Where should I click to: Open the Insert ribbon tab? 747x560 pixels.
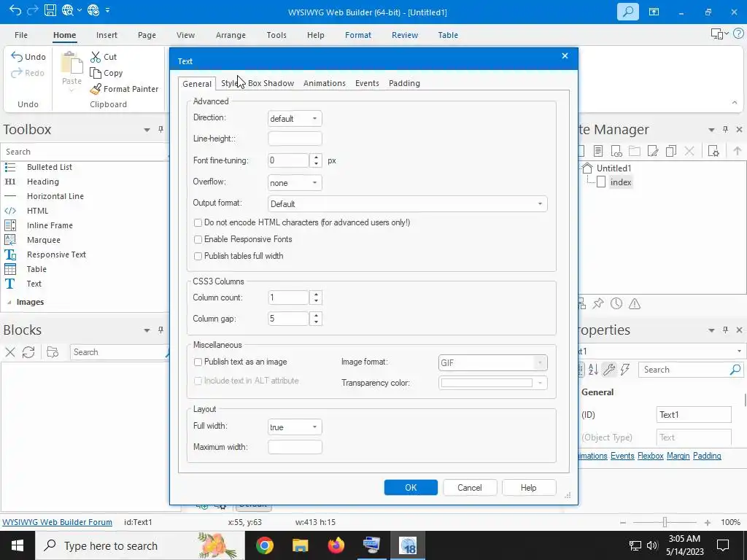107,35
